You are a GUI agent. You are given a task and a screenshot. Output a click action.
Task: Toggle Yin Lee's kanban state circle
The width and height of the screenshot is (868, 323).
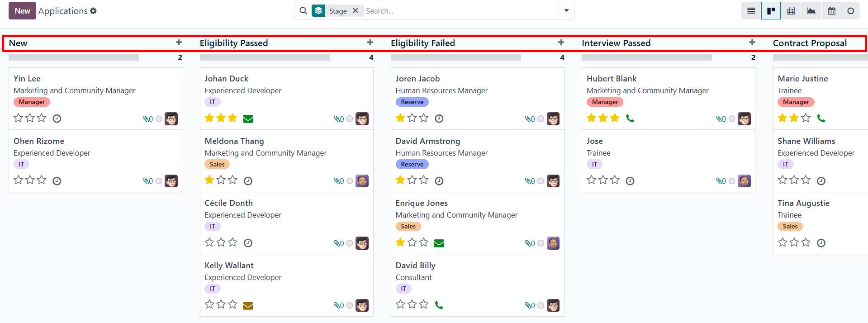[x=159, y=119]
